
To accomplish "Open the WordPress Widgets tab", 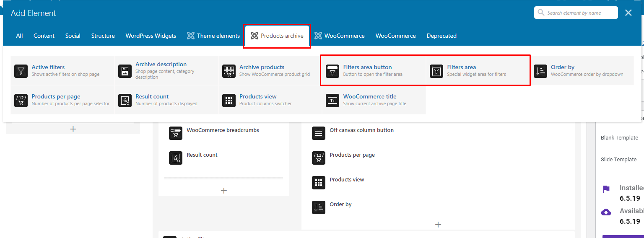I will pos(151,36).
